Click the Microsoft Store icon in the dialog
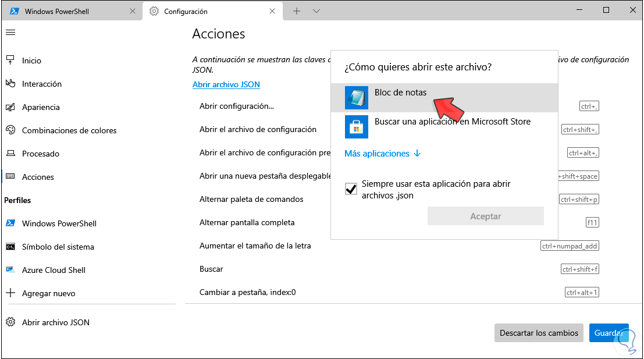The height and width of the screenshot is (359, 644). pos(356,126)
